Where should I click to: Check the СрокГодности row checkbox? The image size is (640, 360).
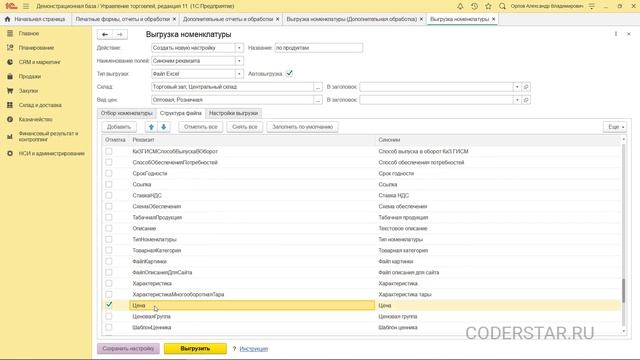click(x=109, y=173)
